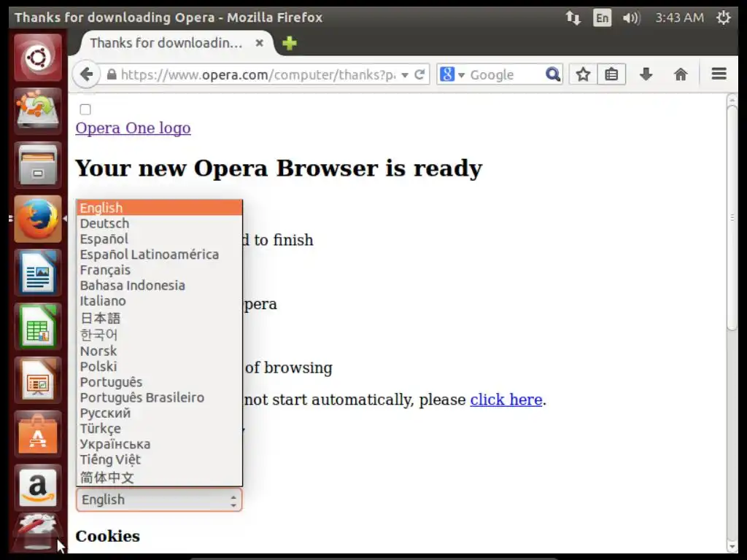Click the scrollbar down arrow

coord(732,546)
